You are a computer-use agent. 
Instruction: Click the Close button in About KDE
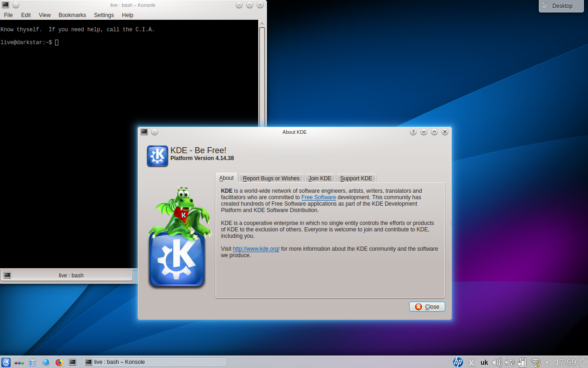click(x=427, y=307)
